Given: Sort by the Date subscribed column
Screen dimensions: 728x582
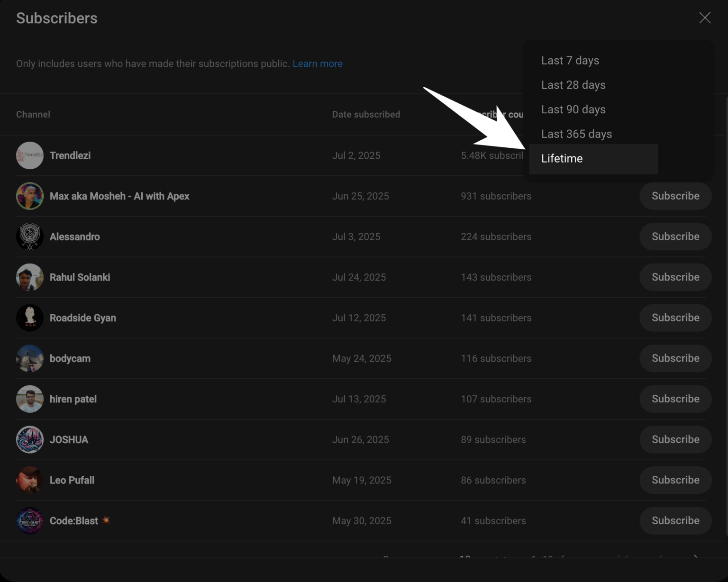Looking at the screenshot, I should click(x=366, y=114).
